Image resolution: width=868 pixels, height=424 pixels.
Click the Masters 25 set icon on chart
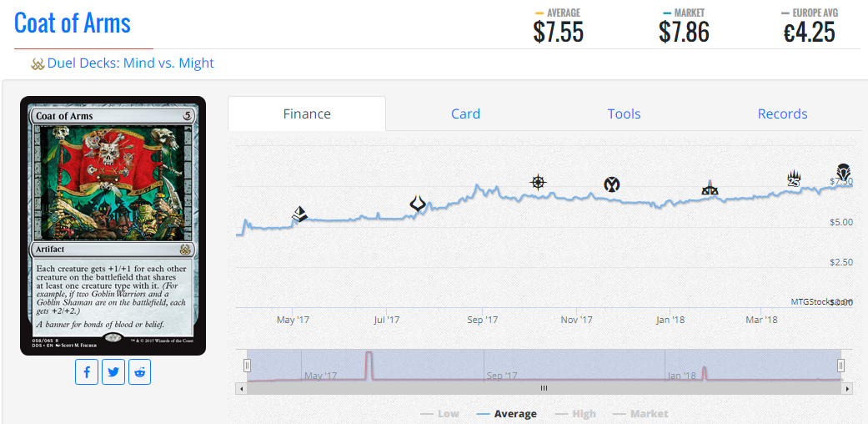(795, 179)
